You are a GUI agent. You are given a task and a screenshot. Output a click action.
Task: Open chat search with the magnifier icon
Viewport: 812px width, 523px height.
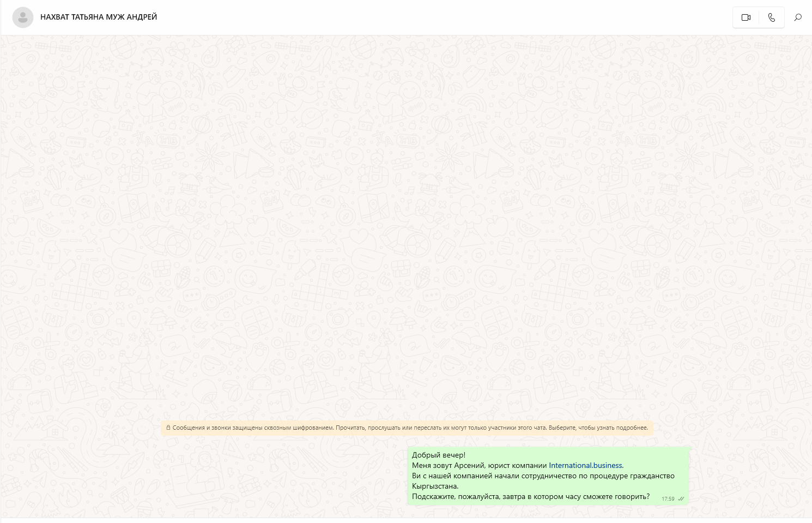[798, 17]
